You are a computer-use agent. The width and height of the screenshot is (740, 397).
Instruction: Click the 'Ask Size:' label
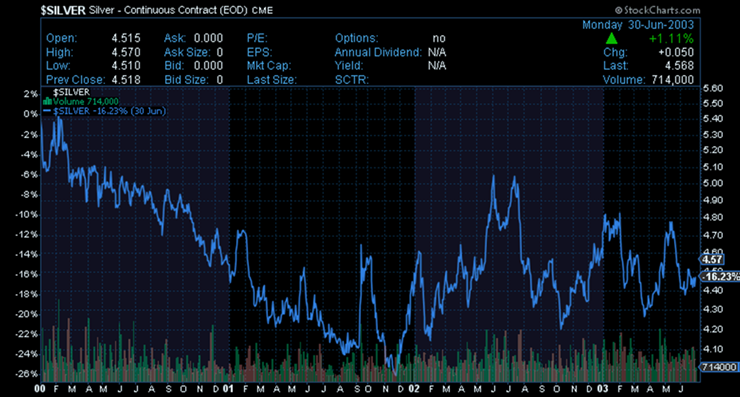[x=187, y=52]
